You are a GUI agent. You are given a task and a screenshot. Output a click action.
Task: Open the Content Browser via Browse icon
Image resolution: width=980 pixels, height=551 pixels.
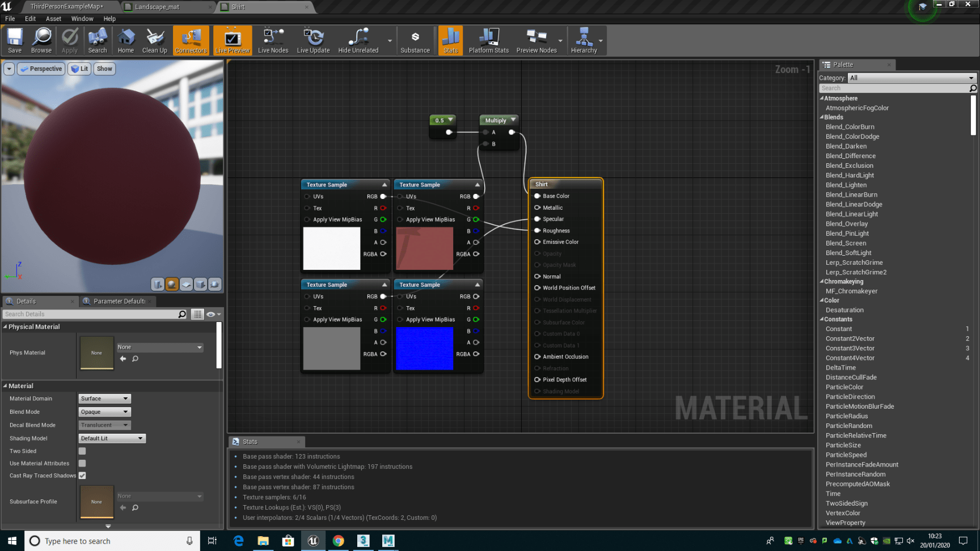pyautogui.click(x=41, y=40)
